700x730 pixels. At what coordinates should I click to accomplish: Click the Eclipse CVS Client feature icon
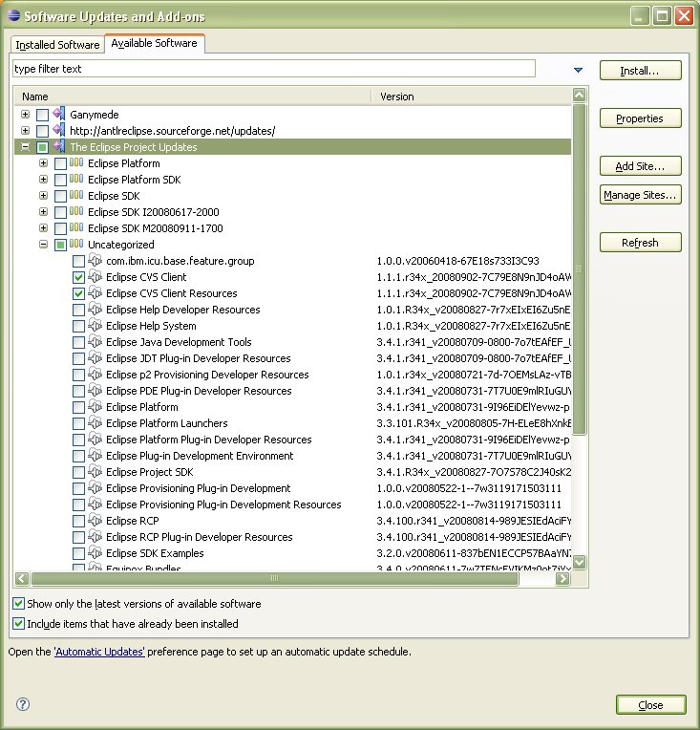click(95, 277)
